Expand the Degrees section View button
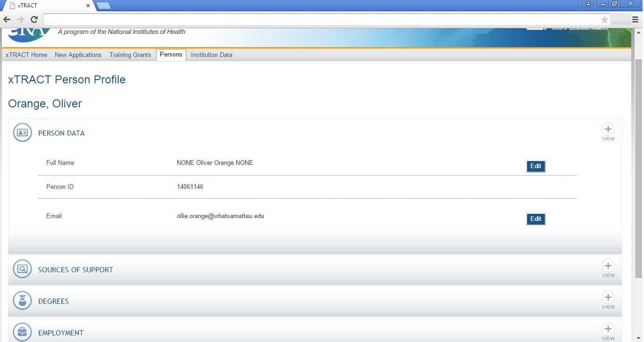This screenshot has height=342, width=644. [608, 297]
